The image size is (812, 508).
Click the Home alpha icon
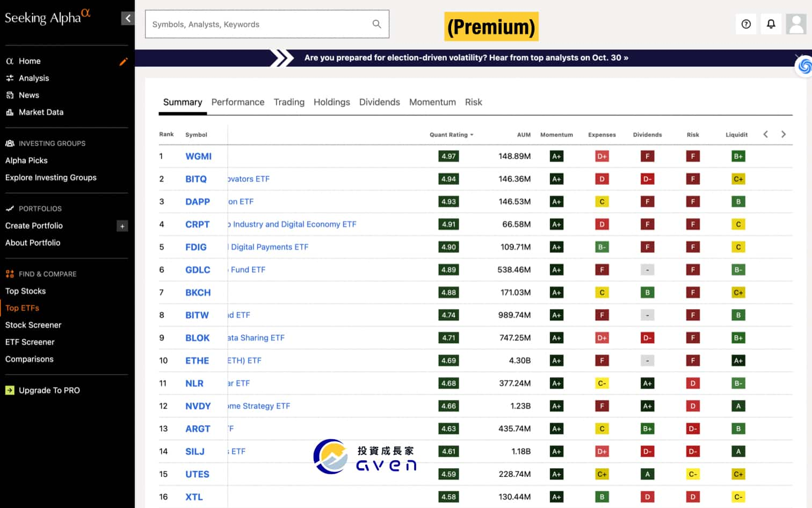(x=10, y=61)
